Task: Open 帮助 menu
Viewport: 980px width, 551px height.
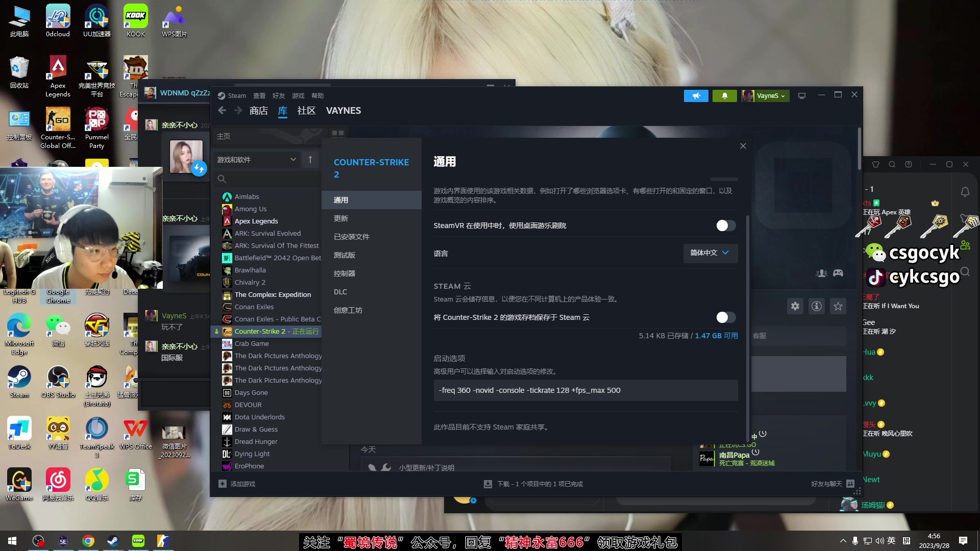Action: tap(317, 96)
